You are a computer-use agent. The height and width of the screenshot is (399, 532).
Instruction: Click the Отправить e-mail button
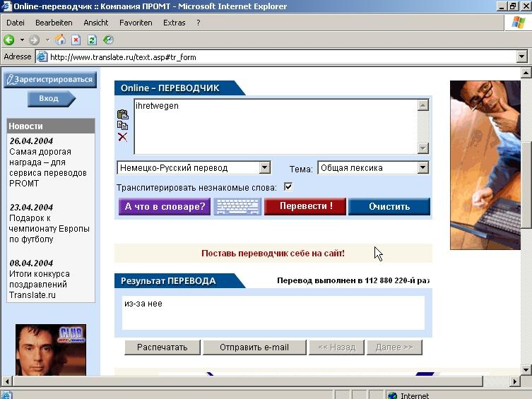click(x=254, y=347)
